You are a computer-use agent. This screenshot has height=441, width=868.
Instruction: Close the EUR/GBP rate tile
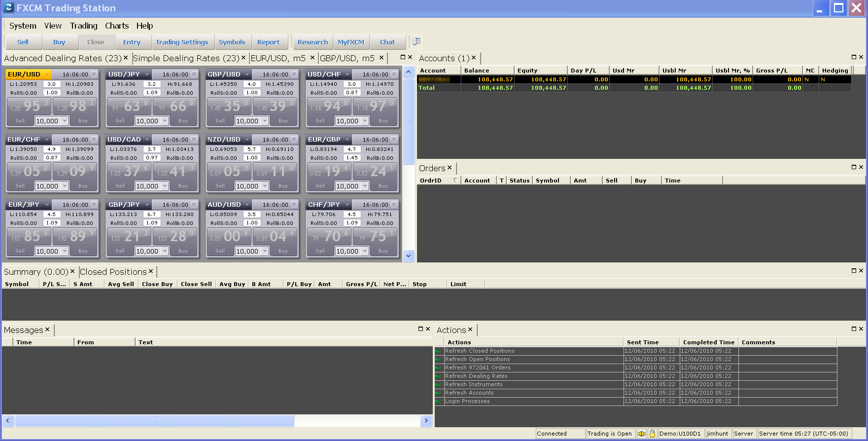tap(394, 140)
